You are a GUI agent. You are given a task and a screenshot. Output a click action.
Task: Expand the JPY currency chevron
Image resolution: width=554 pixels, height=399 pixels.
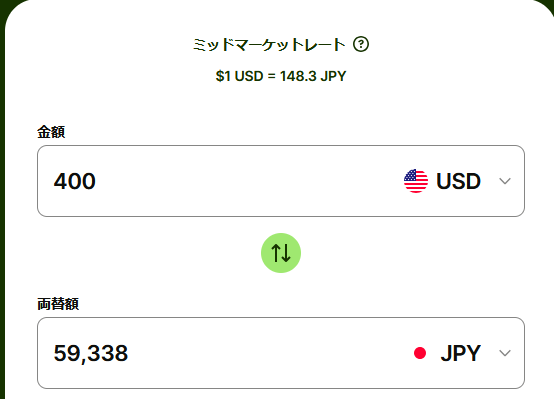pos(505,353)
